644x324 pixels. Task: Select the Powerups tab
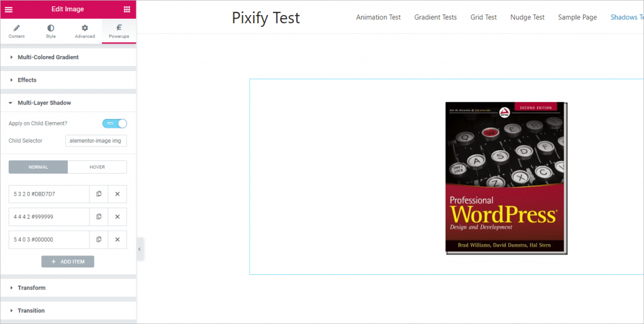click(119, 31)
